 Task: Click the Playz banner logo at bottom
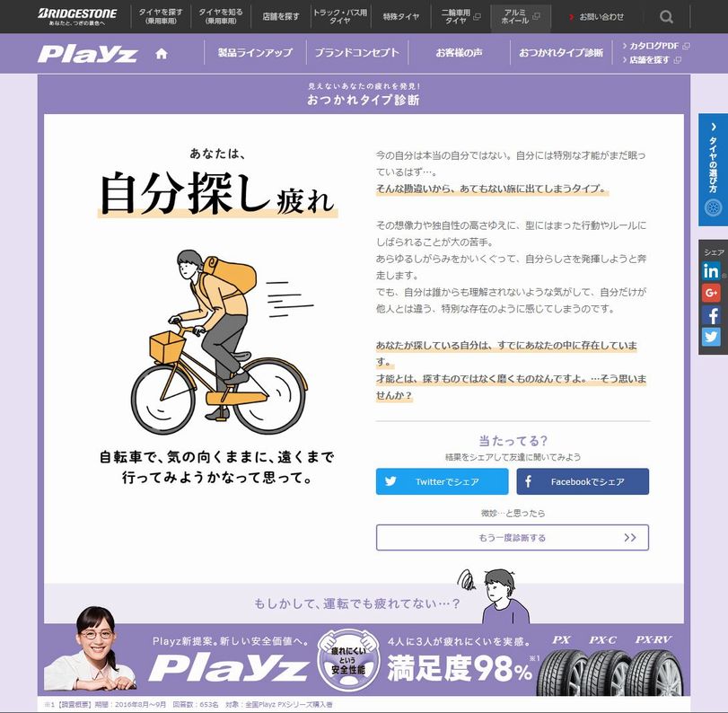[228, 667]
